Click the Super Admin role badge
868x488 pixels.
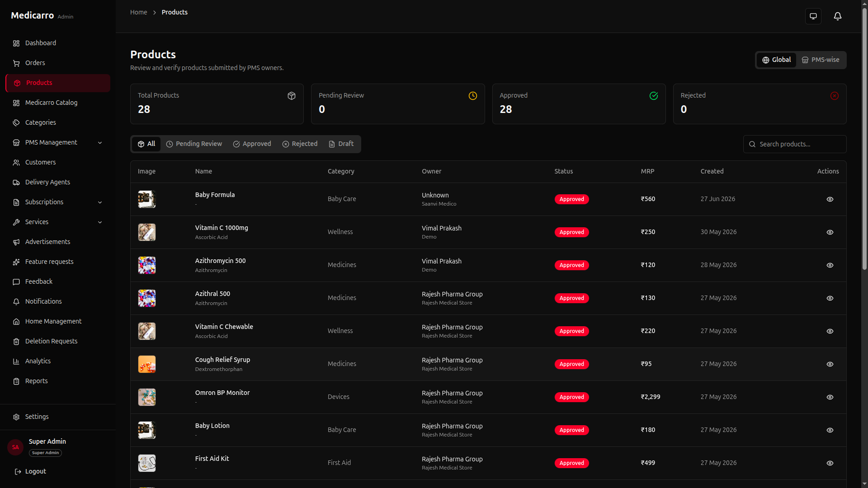click(45, 453)
